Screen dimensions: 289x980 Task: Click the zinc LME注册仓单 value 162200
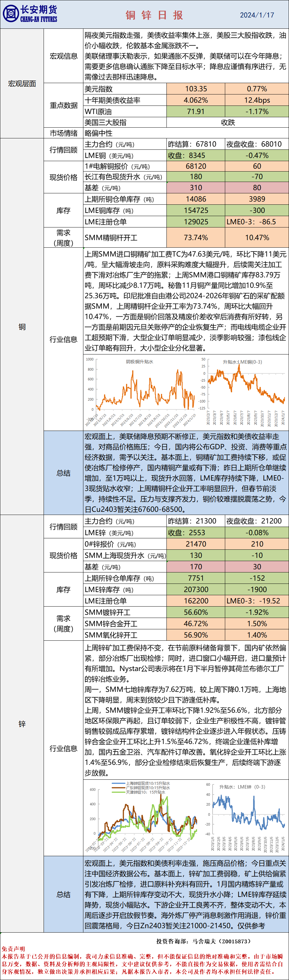pos(196,601)
